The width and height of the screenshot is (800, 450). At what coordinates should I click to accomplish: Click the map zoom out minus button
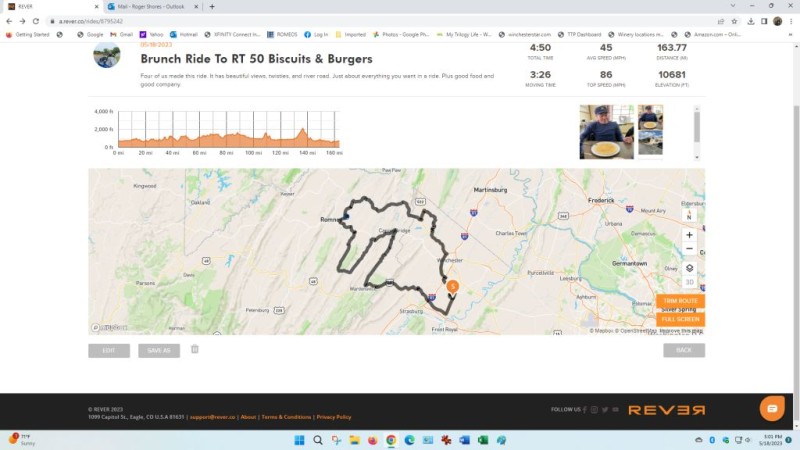coord(689,248)
